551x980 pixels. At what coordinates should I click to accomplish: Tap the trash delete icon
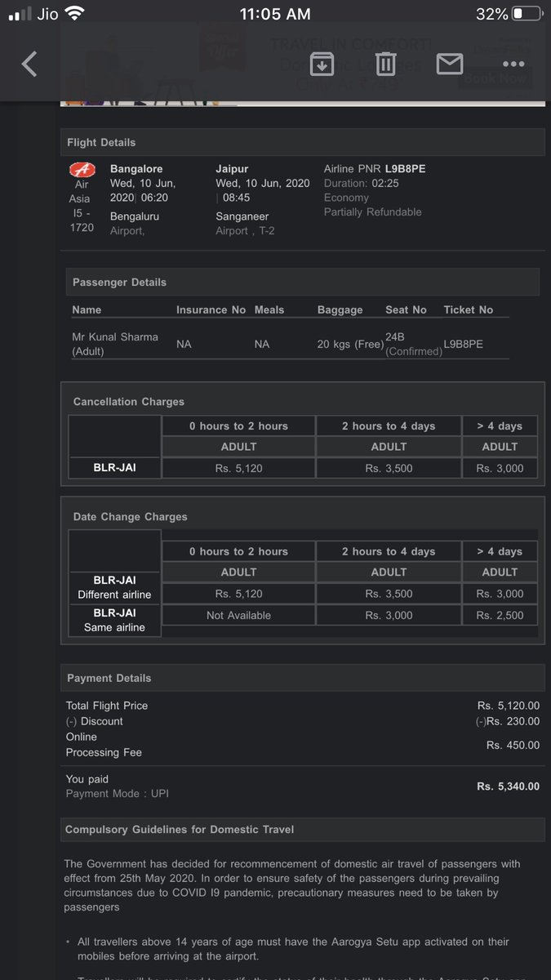click(x=385, y=63)
